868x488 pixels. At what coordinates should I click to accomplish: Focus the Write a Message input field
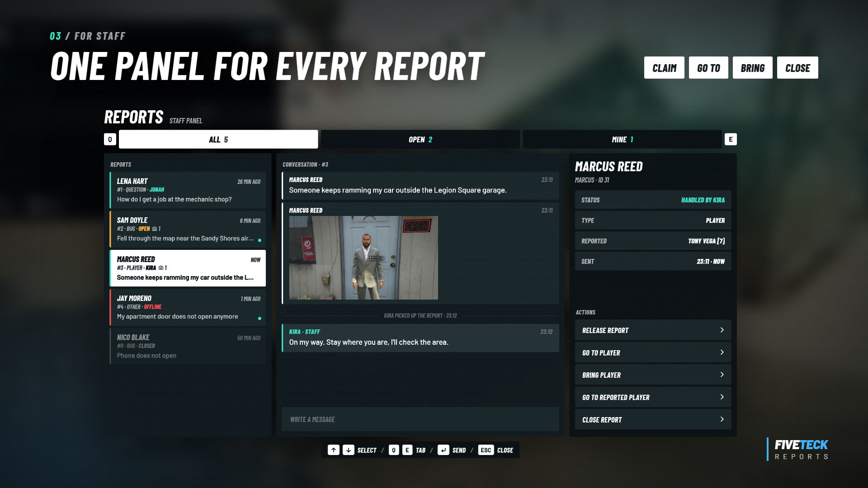(420, 419)
